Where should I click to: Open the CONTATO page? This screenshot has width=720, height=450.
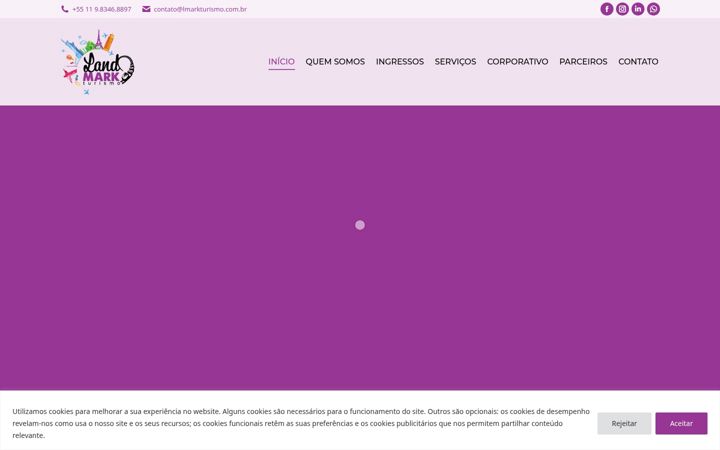638,62
